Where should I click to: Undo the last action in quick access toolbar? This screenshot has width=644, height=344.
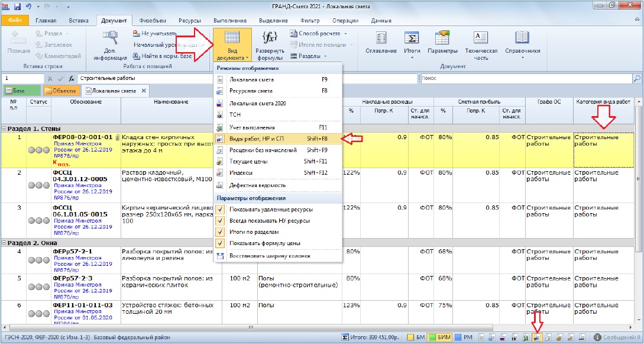tap(29, 6)
